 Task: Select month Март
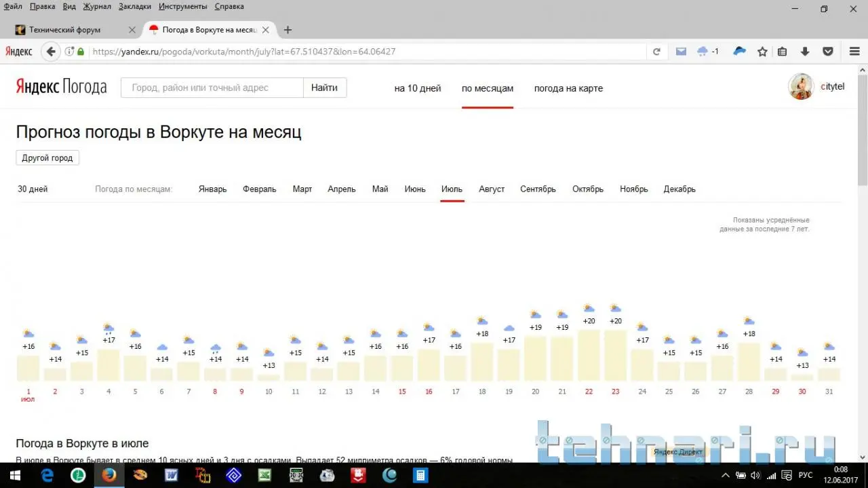click(302, 189)
